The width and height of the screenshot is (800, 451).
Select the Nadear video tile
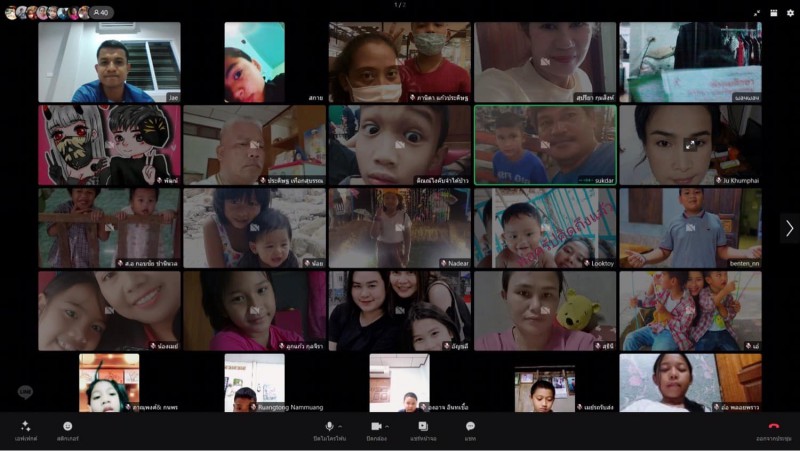(x=399, y=228)
